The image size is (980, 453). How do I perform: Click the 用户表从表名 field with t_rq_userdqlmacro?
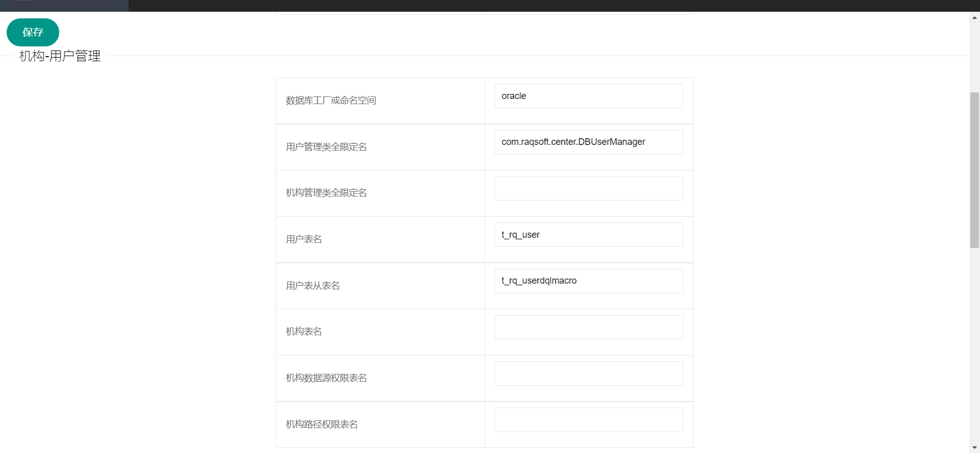click(x=589, y=281)
